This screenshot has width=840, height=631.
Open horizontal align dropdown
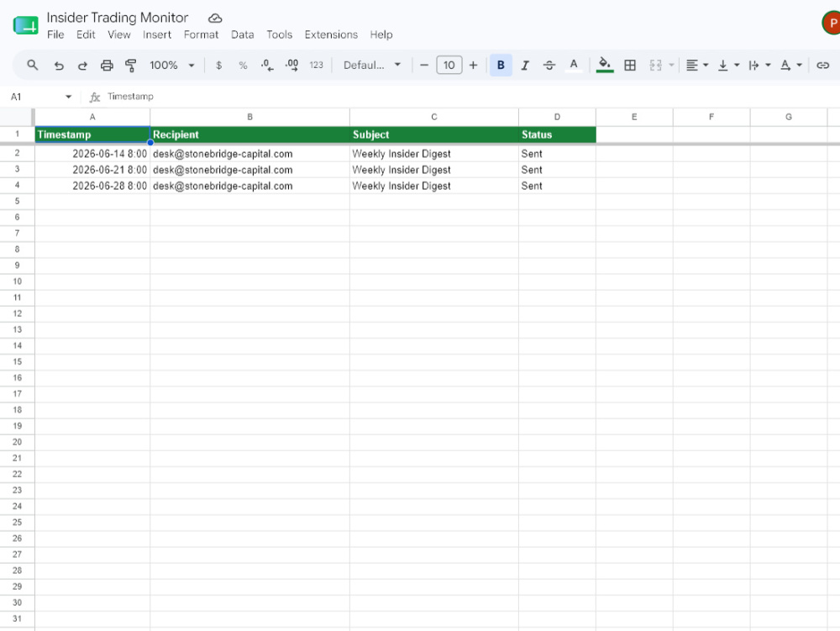[x=697, y=66]
